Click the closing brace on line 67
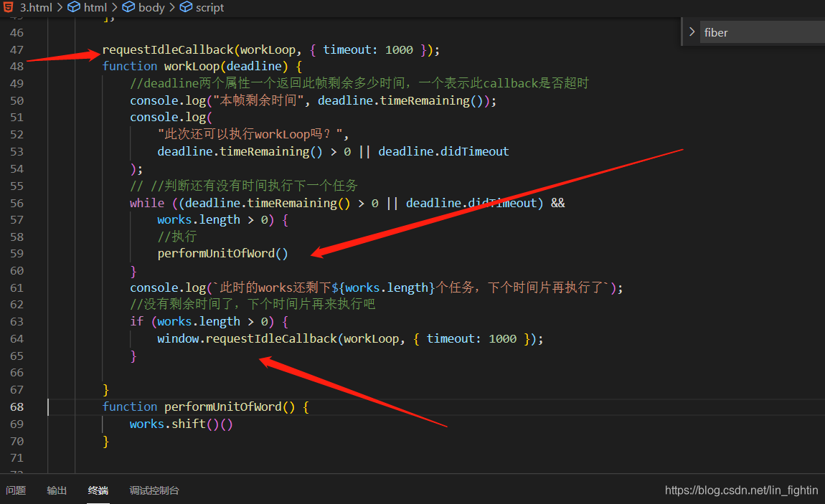Viewport: 825px width, 504px height. click(x=105, y=389)
